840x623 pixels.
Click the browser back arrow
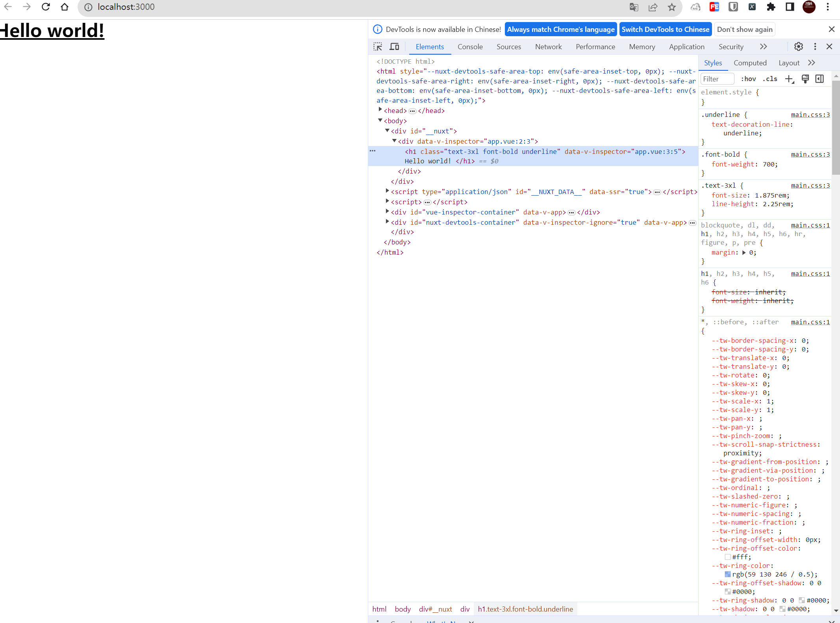8,7
